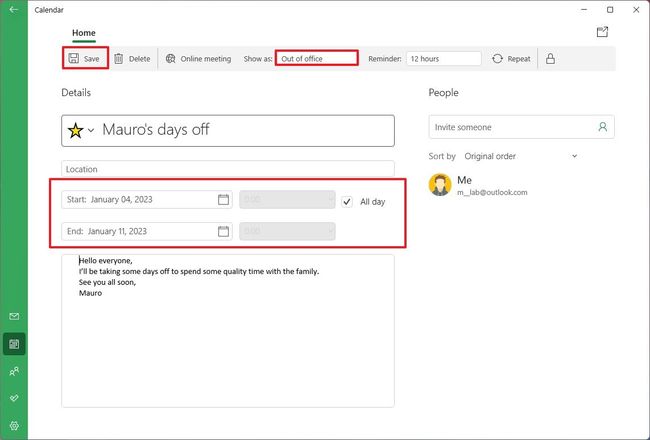The height and width of the screenshot is (440, 650).
Task: Select the Calendar sidebar icon
Action: pos(14,344)
